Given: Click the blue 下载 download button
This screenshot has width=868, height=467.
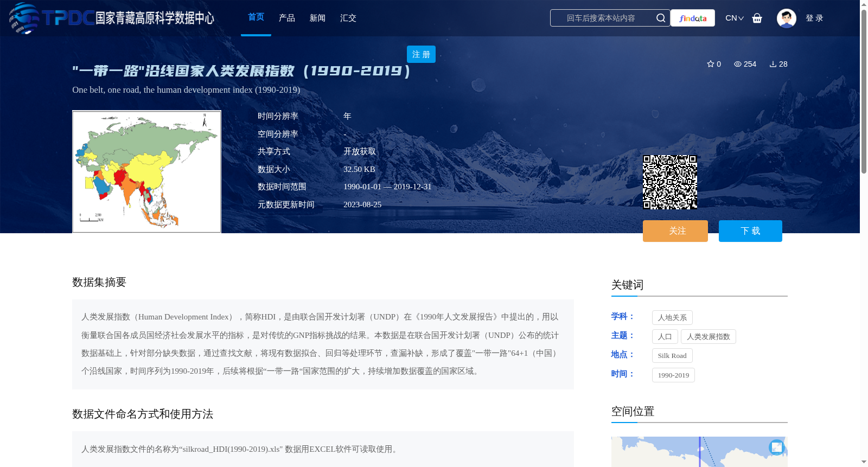Looking at the screenshot, I should [x=750, y=231].
